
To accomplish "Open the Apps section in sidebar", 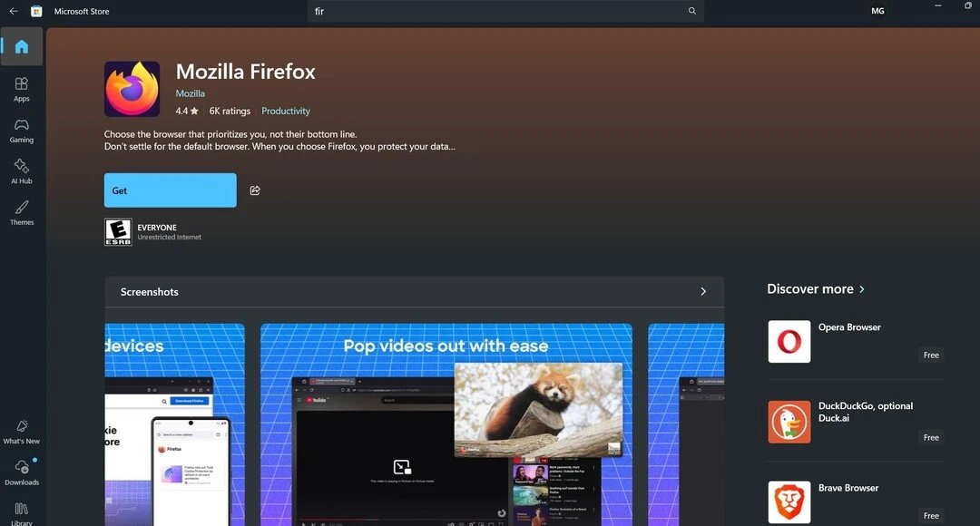I will 22,90.
